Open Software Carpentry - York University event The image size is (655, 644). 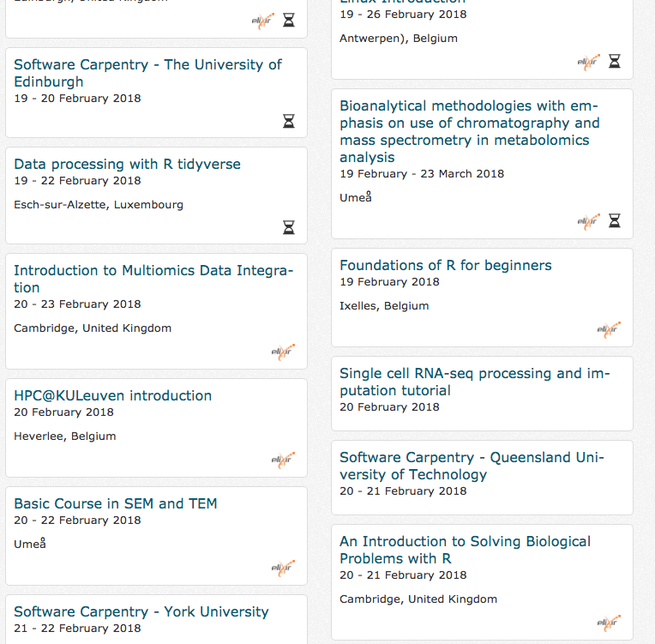click(141, 611)
